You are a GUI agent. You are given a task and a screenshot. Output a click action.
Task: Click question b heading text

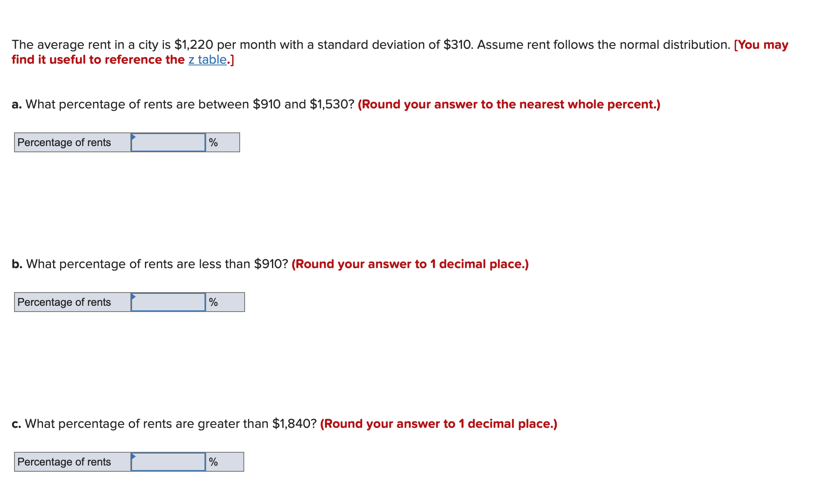[149, 264]
